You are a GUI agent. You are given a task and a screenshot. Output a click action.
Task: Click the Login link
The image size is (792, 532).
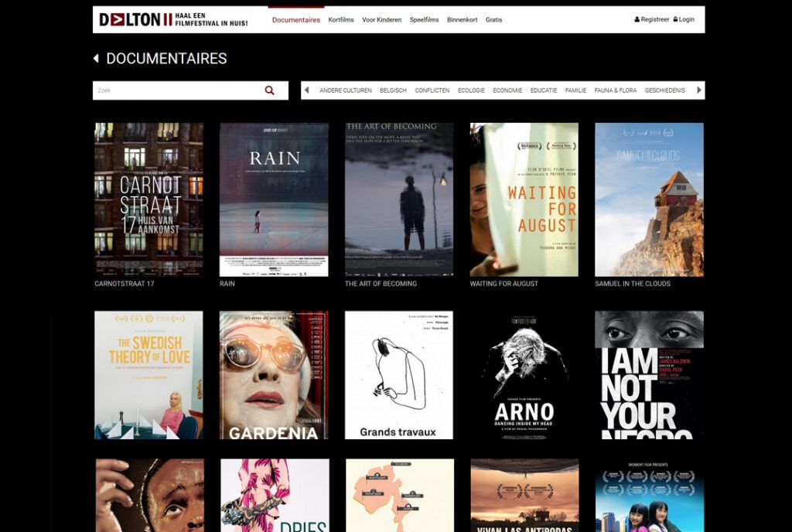[x=684, y=19]
